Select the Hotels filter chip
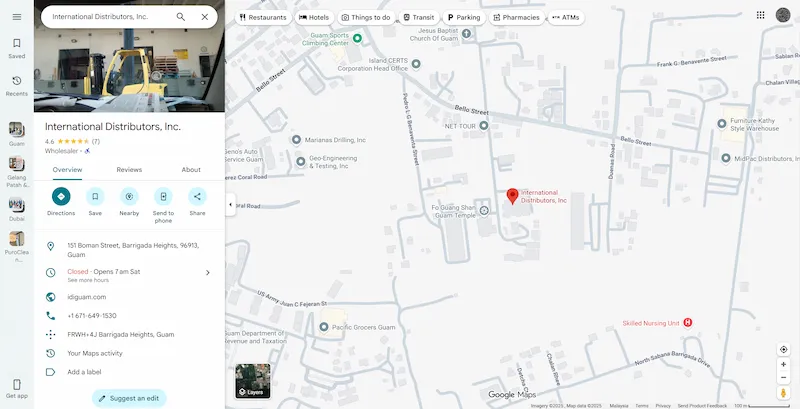The height and width of the screenshot is (409, 800). coord(314,17)
